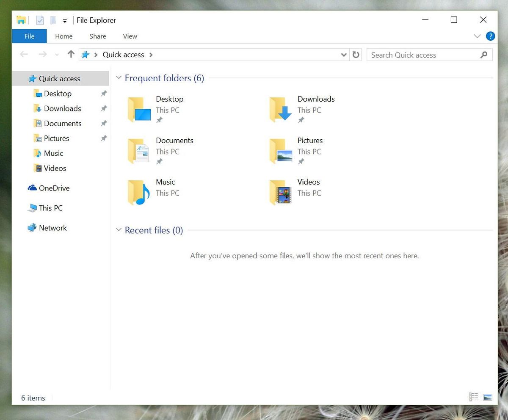Open the address bar history dropdown

pos(344,55)
